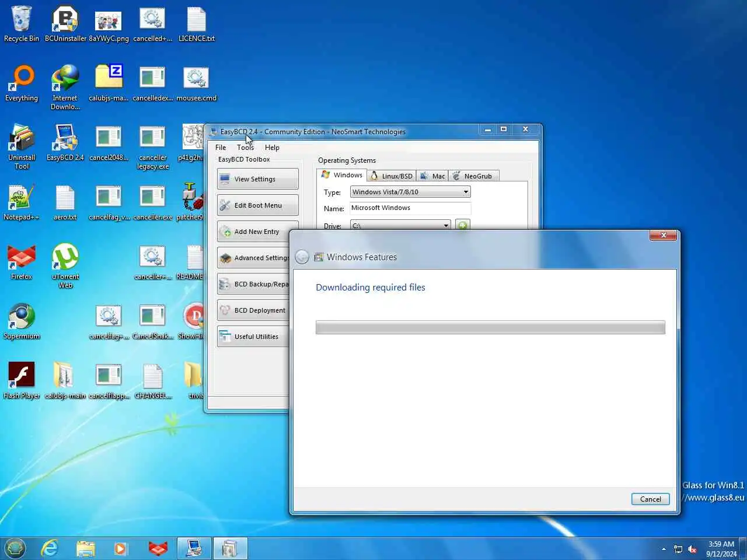The height and width of the screenshot is (560, 747).
Task: Open Advanced Settings in EasyBCD
Action: coord(253,258)
